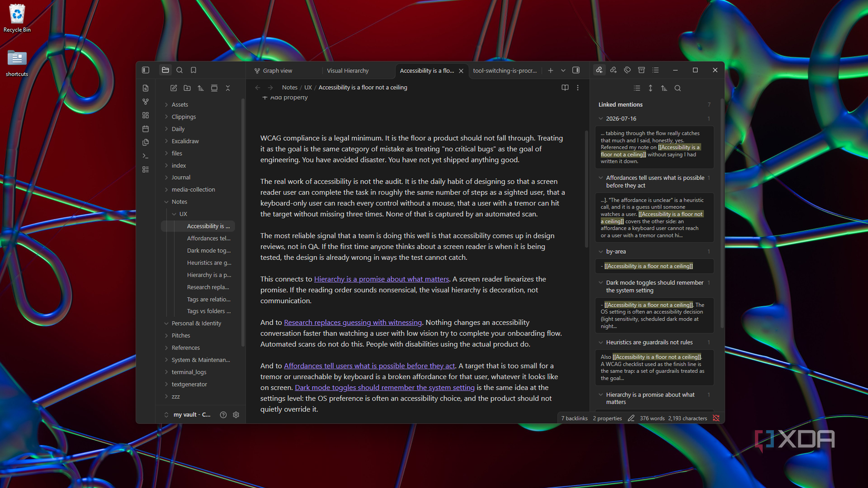Toggle the left sidebar
Viewport: 868px width, 488px height.
point(146,70)
